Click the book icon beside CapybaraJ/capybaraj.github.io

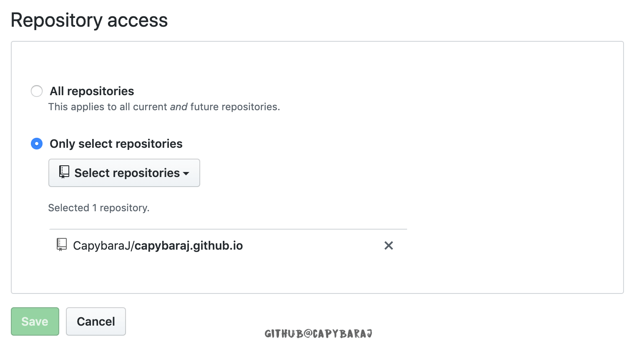[x=62, y=245]
